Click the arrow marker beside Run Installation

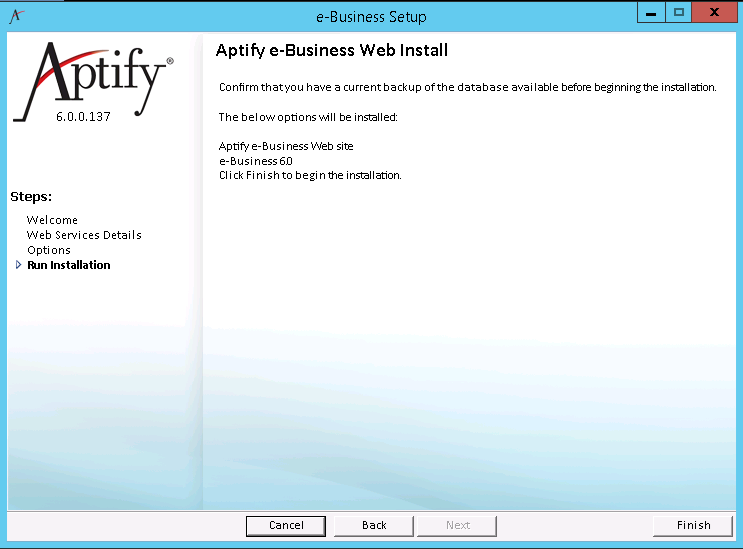pyautogui.click(x=18, y=265)
